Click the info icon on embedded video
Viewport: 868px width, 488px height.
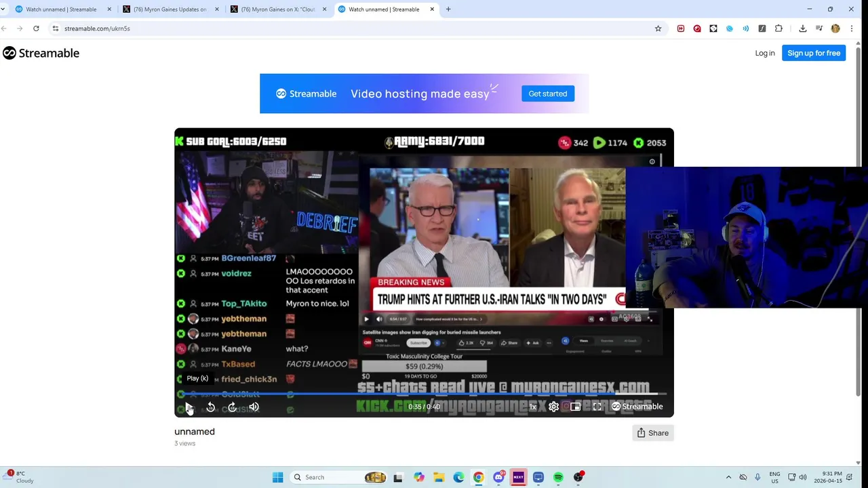click(652, 161)
